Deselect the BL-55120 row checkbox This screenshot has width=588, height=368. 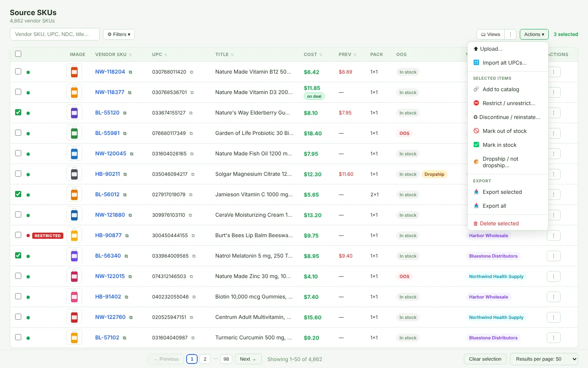click(18, 112)
